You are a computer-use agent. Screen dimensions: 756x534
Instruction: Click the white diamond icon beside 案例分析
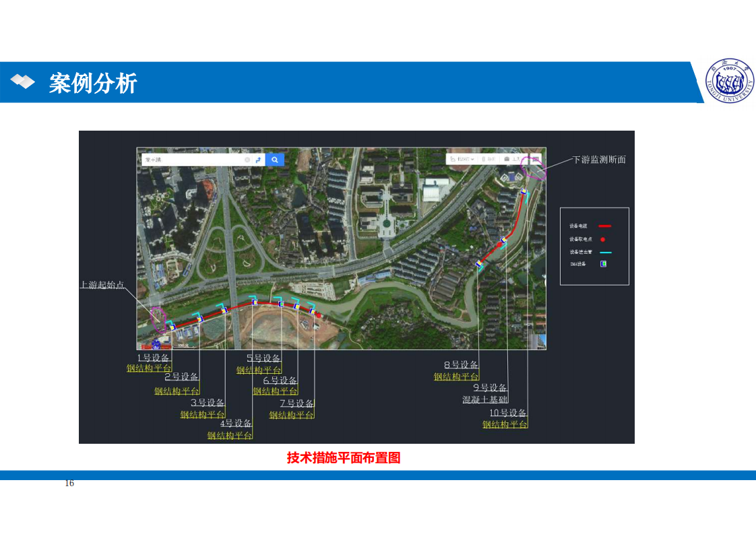coord(23,82)
